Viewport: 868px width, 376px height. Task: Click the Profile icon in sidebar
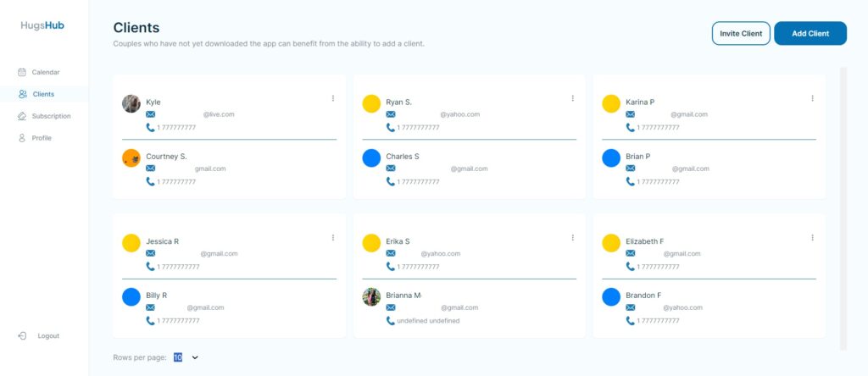[x=22, y=138]
